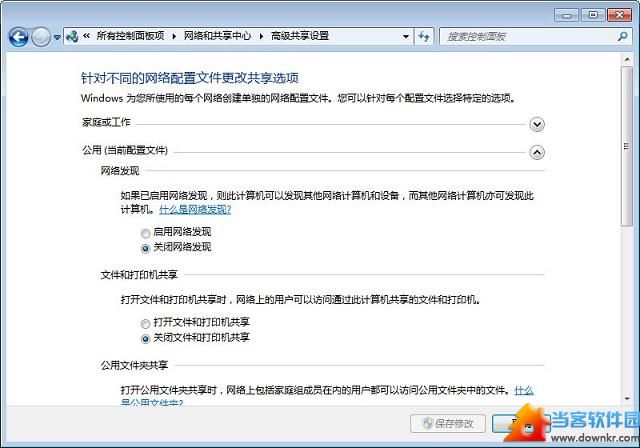The image size is (640, 448).
Task: Click the vertical scrollbar thumb
Action: tap(627, 146)
